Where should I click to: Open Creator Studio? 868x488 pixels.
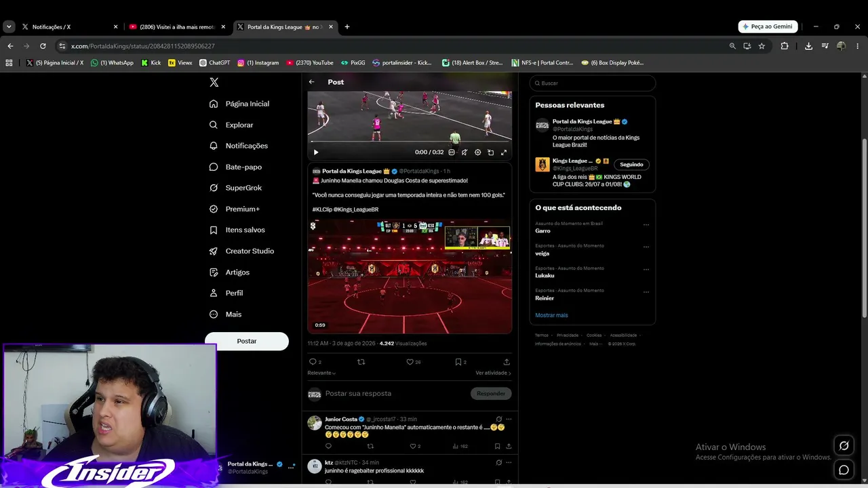242,251
